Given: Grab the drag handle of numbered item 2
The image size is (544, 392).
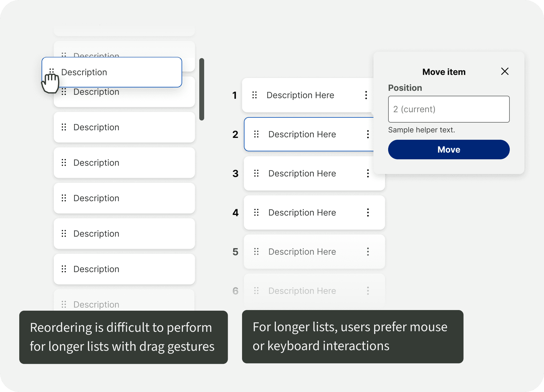Looking at the screenshot, I should (x=256, y=134).
